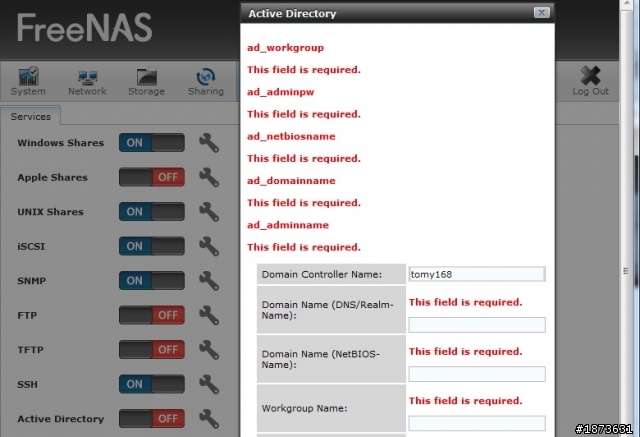
Task: Click the Workgroup Name label
Action: [304, 408]
